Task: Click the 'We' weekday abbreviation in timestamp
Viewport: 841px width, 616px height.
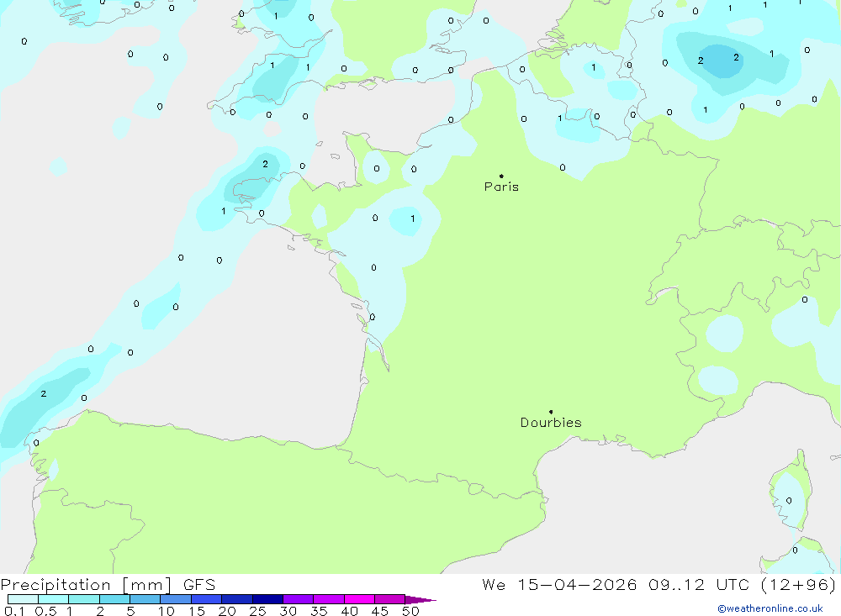Action: click(x=494, y=585)
